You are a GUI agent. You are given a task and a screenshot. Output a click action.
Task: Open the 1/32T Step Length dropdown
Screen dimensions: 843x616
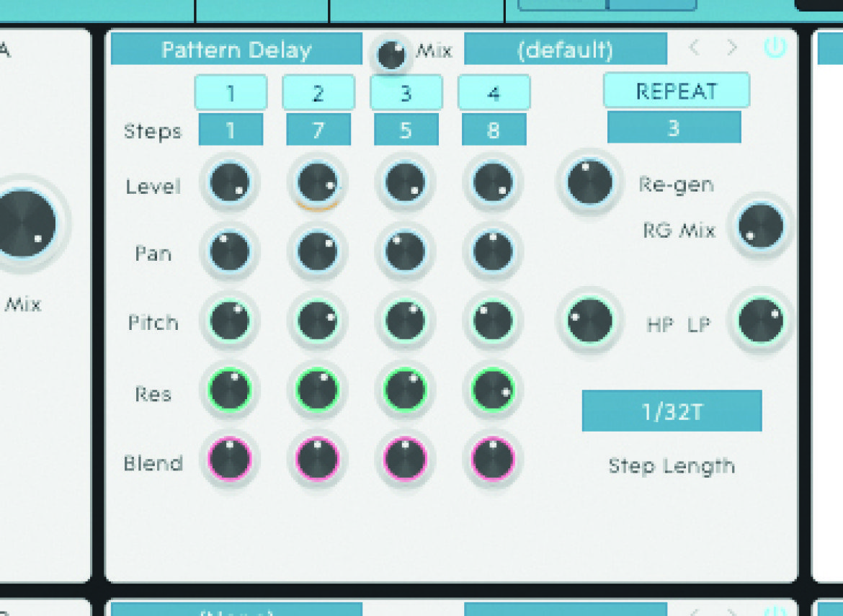672,411
